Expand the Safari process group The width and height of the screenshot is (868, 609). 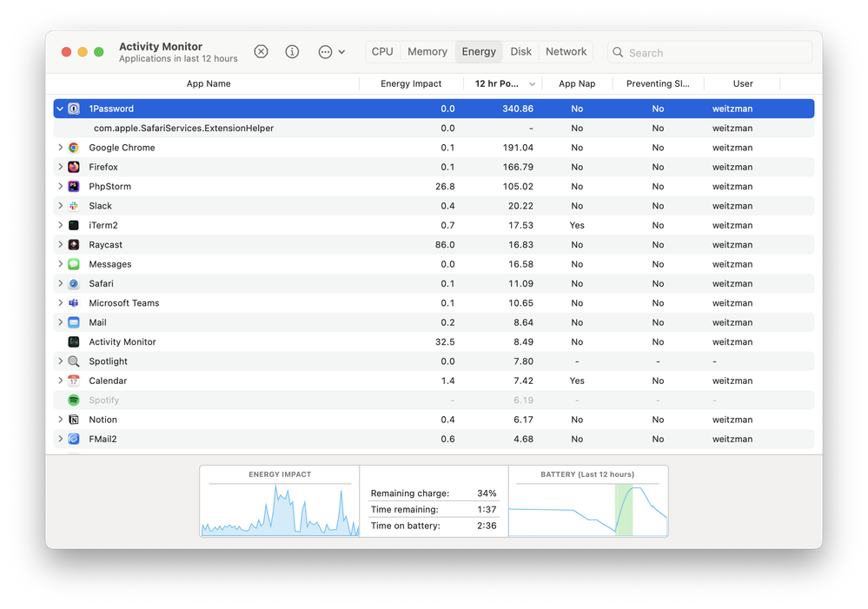(60, 283)
